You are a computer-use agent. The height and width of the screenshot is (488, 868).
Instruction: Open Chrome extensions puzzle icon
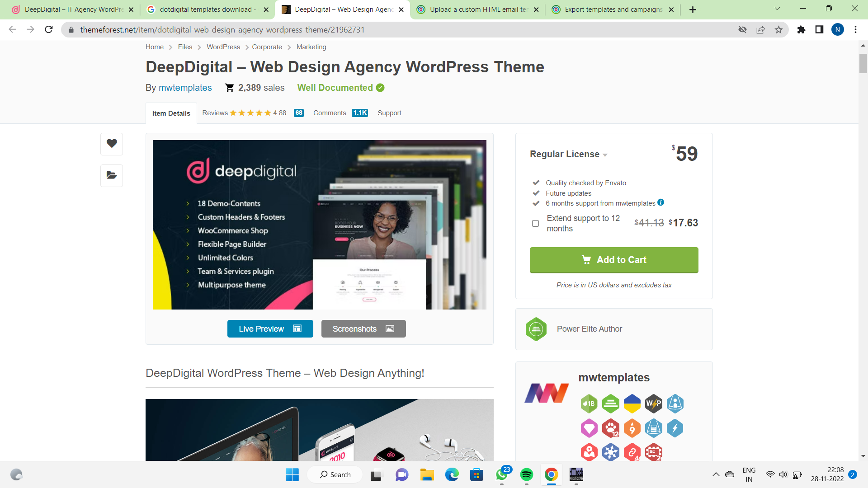coord(801,29)
